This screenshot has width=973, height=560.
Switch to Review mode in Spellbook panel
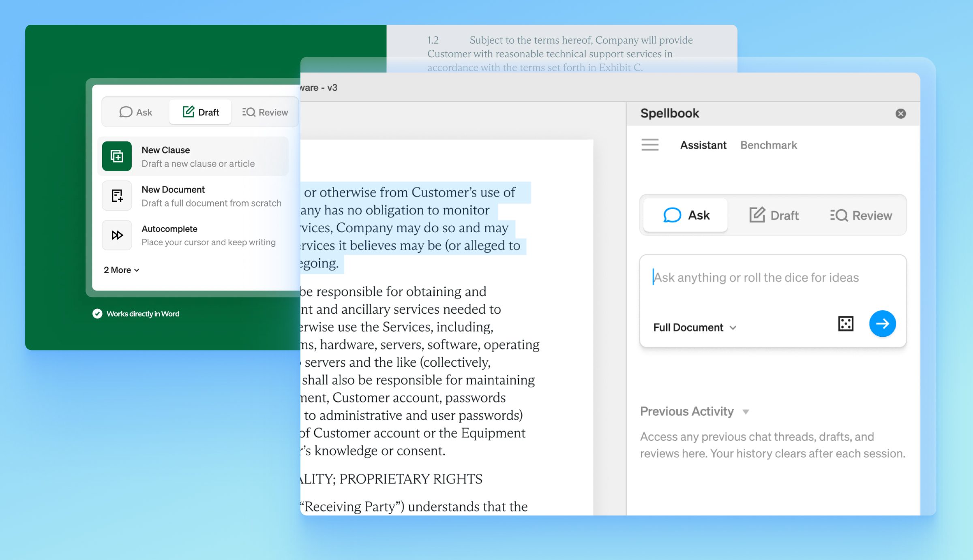[x=861, y=215]
